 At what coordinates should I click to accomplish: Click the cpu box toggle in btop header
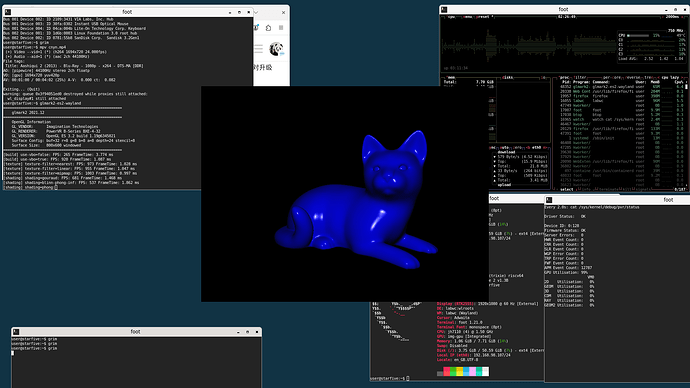[451, 17]
